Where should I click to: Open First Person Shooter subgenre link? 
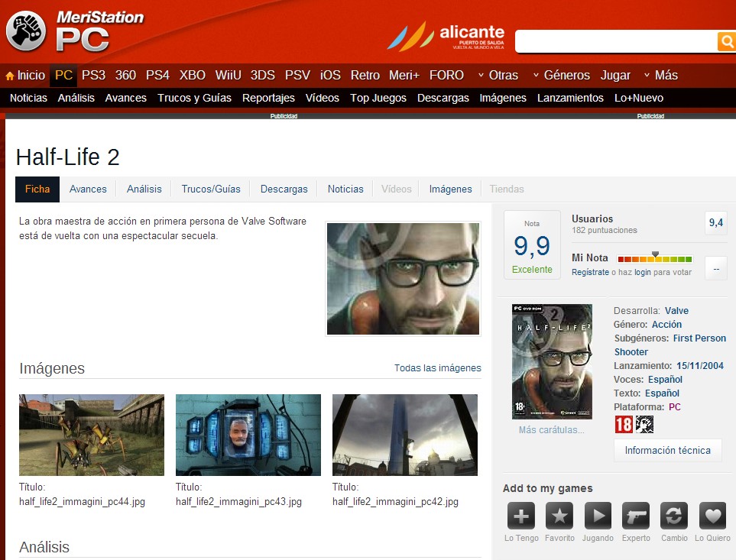670,345
